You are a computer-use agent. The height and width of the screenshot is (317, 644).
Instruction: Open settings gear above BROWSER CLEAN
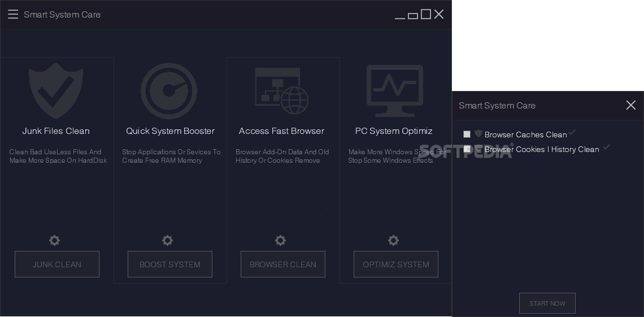click(281, 240)
